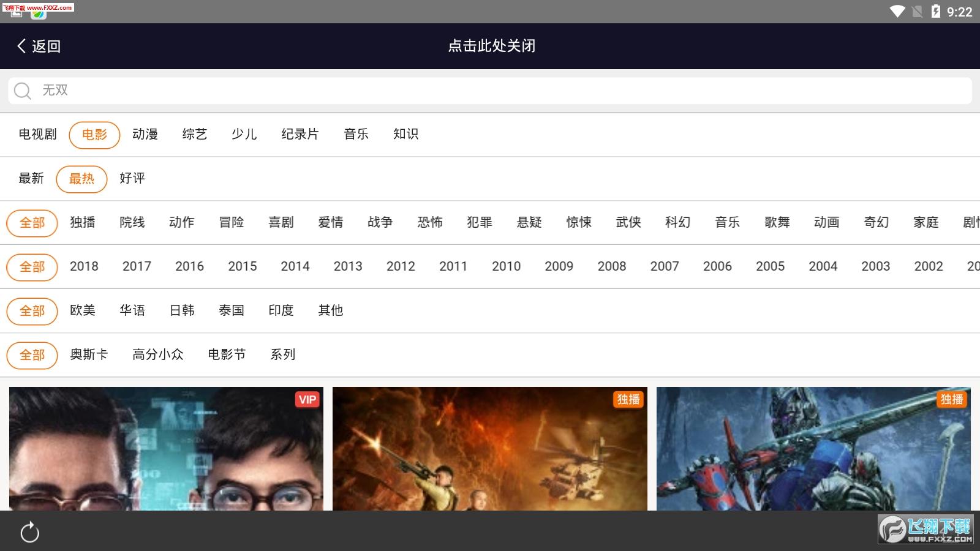This screenshot has width=980, height=551.
Task: Filter genre by 家庭
Action: point(926,222)
